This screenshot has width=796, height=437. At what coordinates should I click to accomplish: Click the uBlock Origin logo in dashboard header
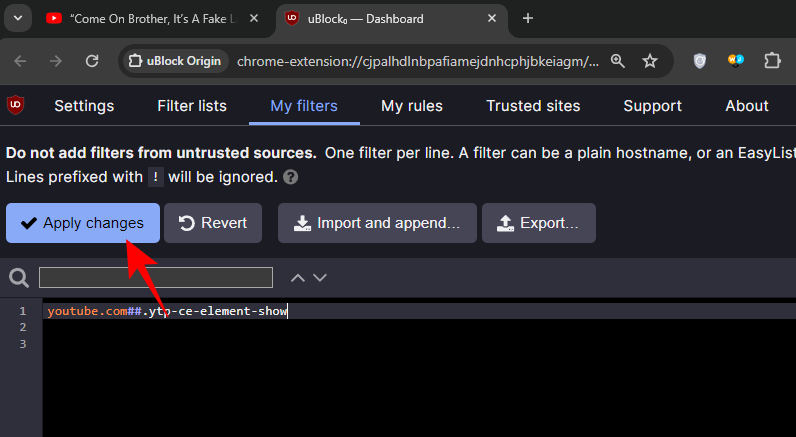pos(16,105)
